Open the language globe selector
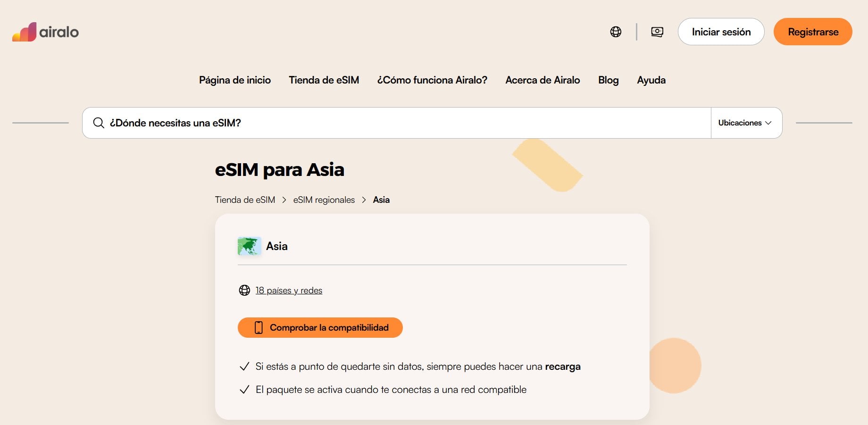The height and width of the screenshot is (425, 868). coord(616,32)
